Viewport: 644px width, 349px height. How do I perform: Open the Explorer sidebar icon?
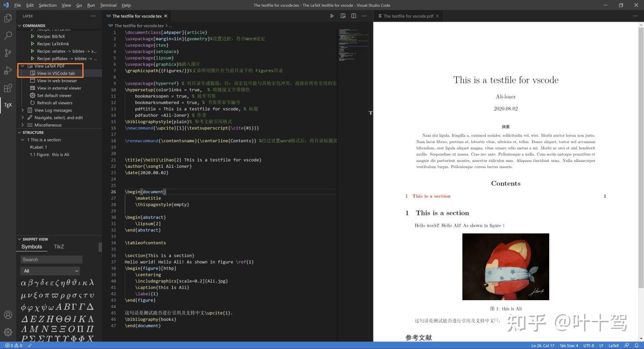[x=7, y=18]
